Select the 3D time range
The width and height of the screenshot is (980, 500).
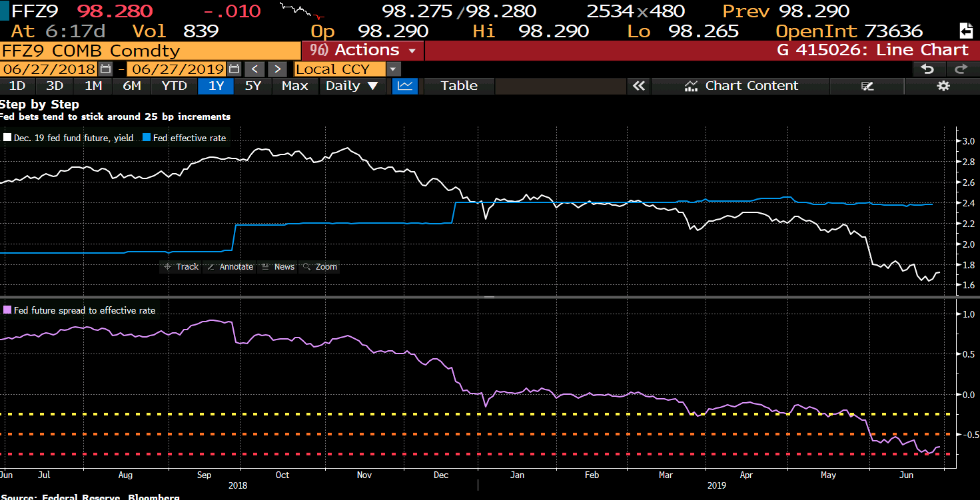pos(54,86)
